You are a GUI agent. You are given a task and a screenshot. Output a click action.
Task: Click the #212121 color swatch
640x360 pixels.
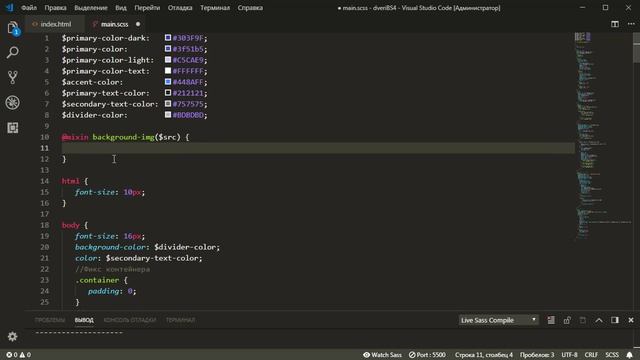point(168,93)
